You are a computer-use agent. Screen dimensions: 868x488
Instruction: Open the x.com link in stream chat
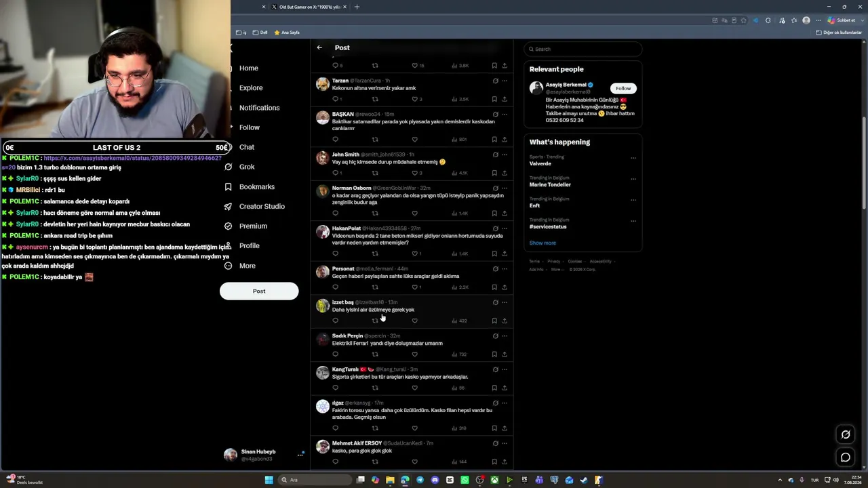[x=132, y=158]
